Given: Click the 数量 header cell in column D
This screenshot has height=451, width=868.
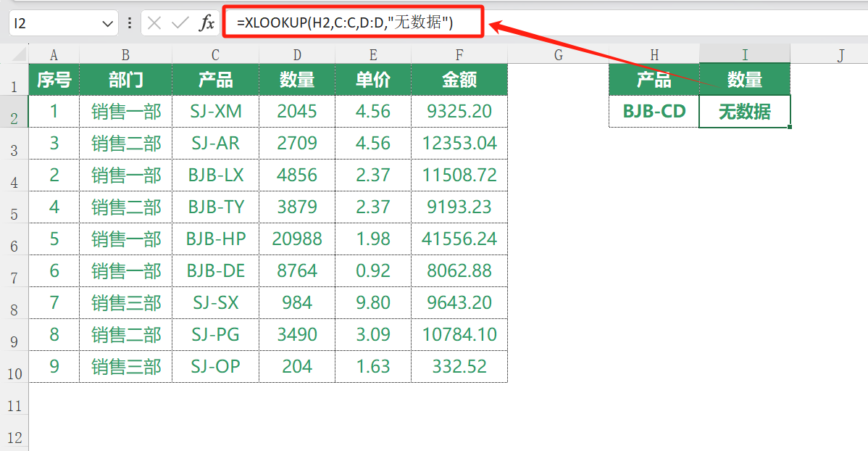Looking at the screenshot, I should point(297,80).
